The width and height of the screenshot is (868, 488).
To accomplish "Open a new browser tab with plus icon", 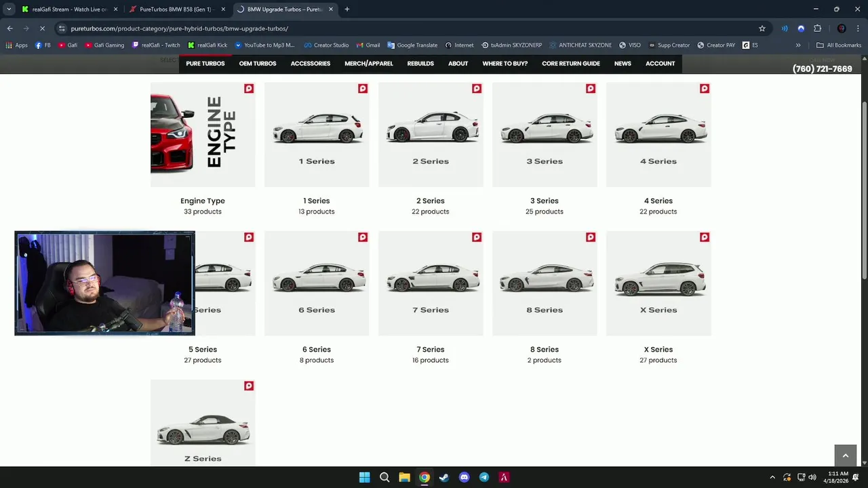I will tap(347, 9).
